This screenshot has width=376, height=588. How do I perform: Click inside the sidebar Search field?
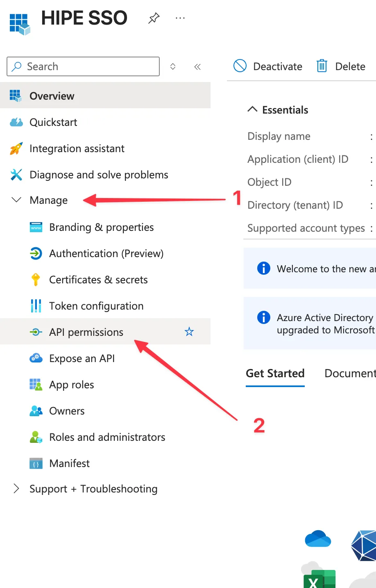(83, 66)
